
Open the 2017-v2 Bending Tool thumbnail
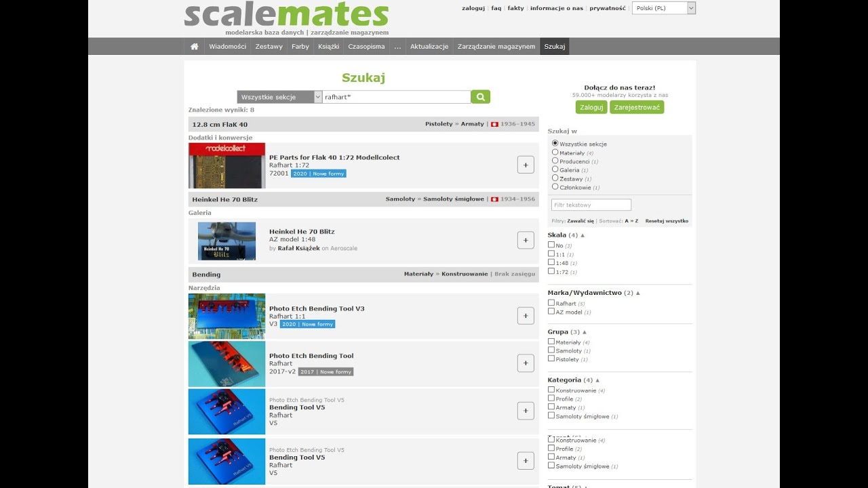click(x=226, y=364)
